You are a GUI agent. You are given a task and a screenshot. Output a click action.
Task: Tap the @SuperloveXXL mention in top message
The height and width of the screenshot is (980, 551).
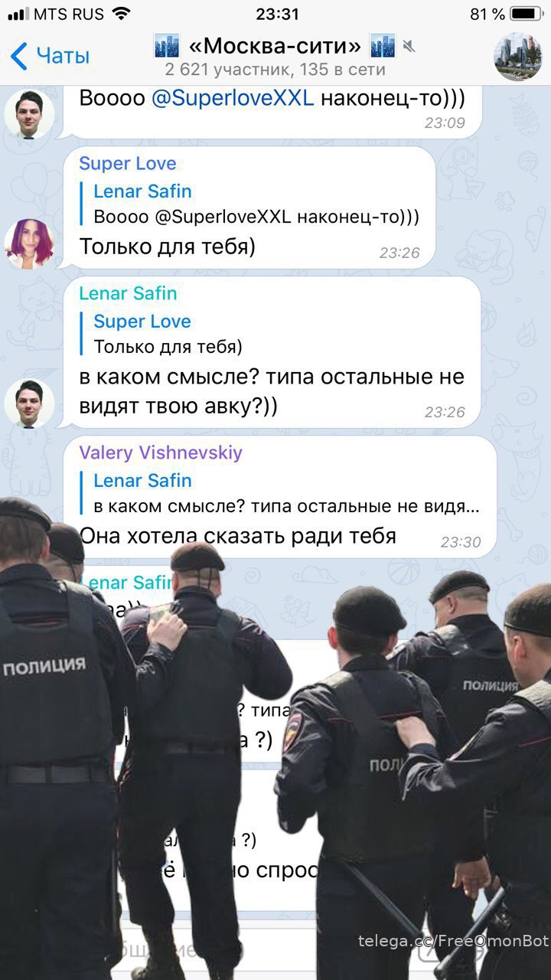click(233, 98)
